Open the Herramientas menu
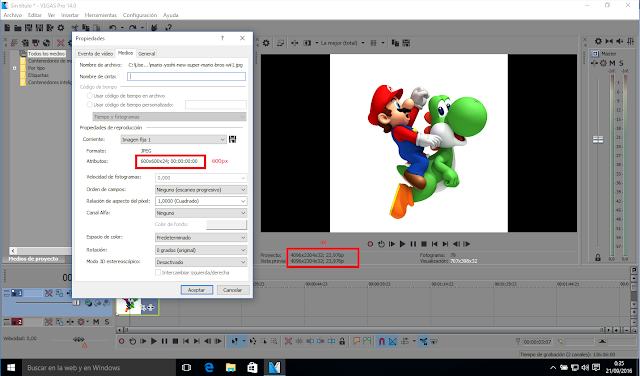Screen dimensions: 640x376 click(101, 15)
